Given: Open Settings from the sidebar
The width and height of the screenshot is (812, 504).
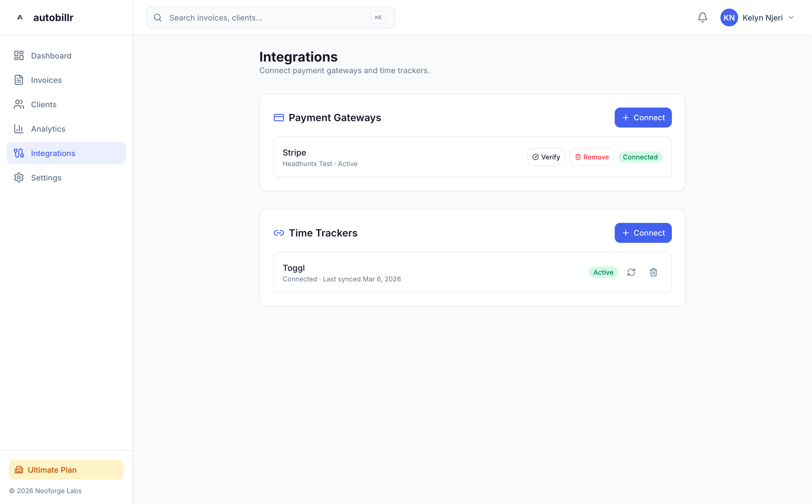Looking at the screenshot, I should (46, 178).
